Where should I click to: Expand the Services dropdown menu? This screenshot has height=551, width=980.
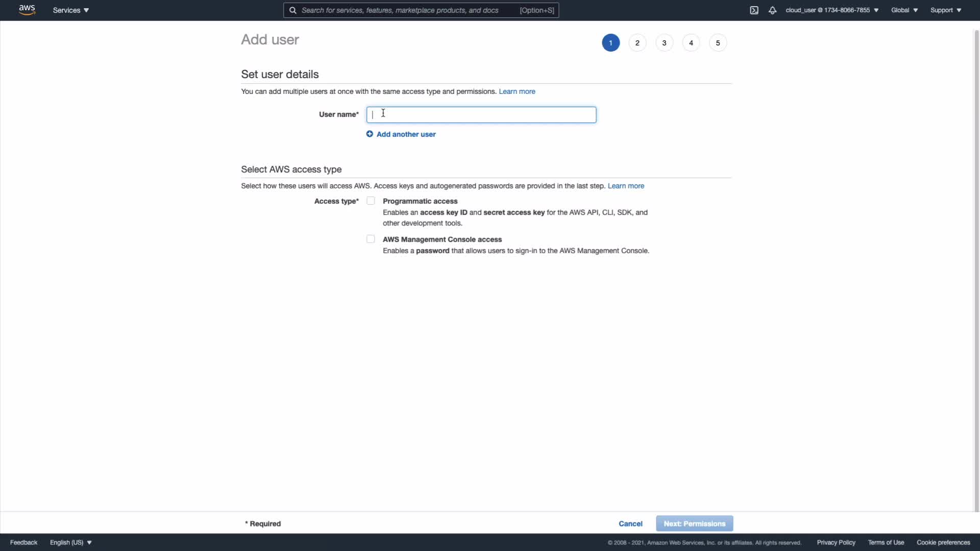(x=70, y=10)
